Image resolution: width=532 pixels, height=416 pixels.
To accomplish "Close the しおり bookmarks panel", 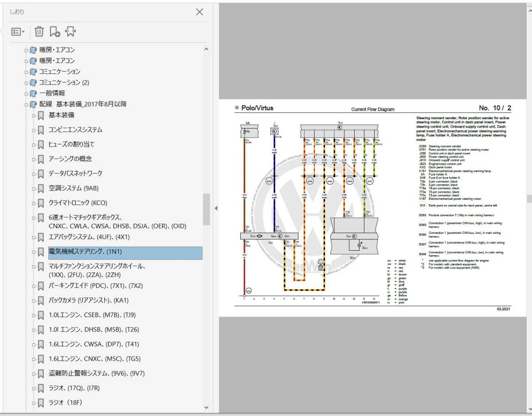I will pyautogui.click(x=200, y=12).
